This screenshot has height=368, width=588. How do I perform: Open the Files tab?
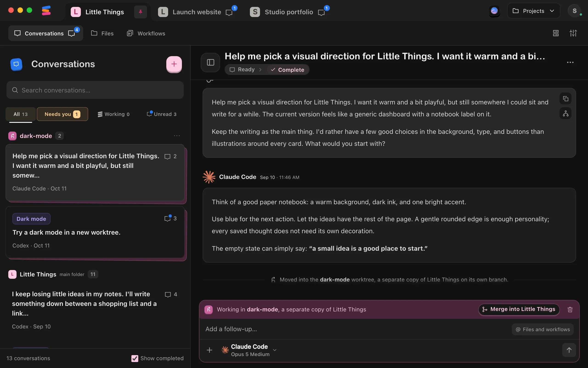[102, 33]
